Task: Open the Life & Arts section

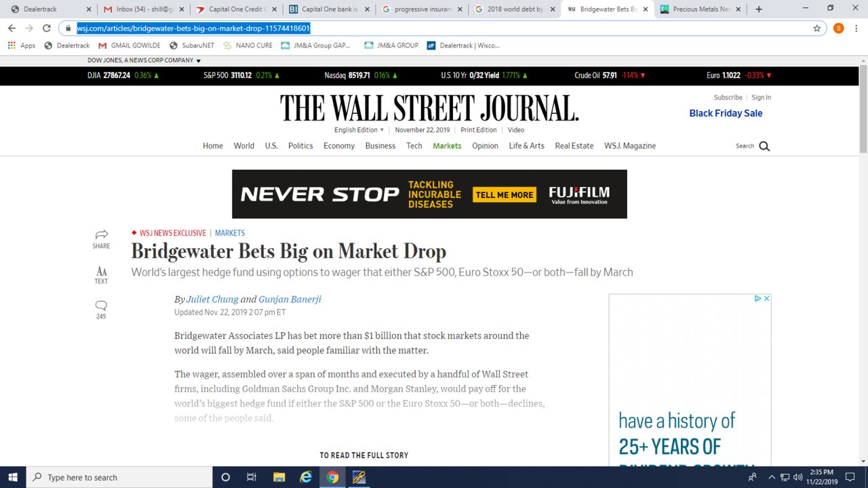Action: pyautogui.click(x=527, y=146)
